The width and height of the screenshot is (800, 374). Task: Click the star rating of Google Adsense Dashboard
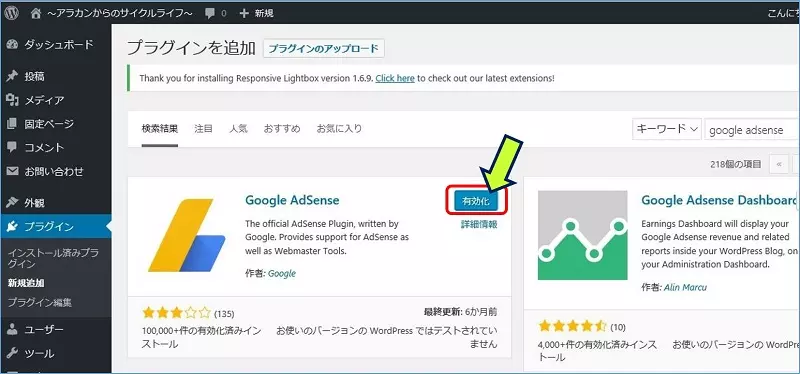pos(572,326)
